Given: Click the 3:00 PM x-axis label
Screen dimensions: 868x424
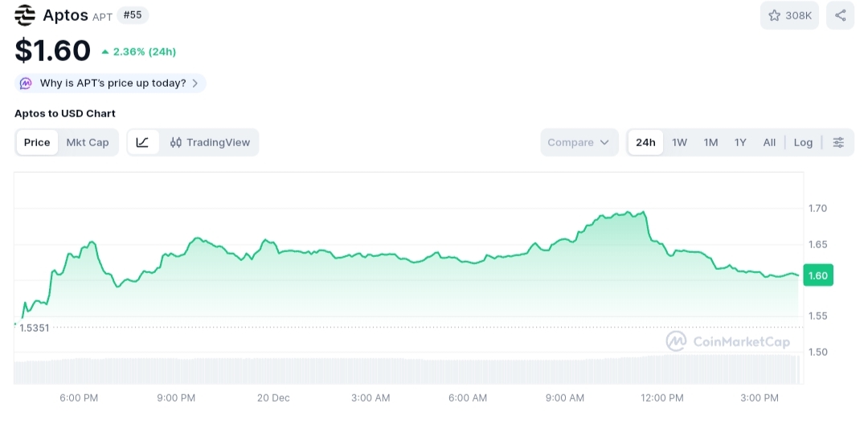Looking at the screenshot, I should (759, 398).
